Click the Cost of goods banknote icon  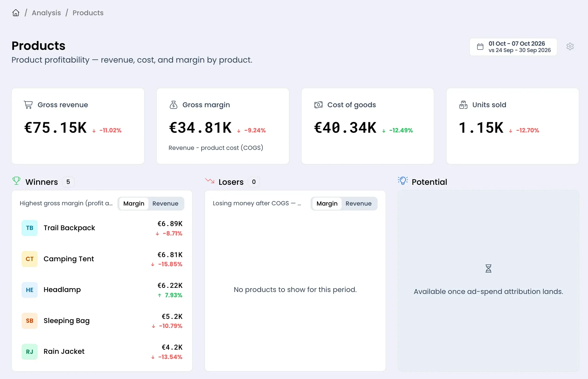(318, 105)
